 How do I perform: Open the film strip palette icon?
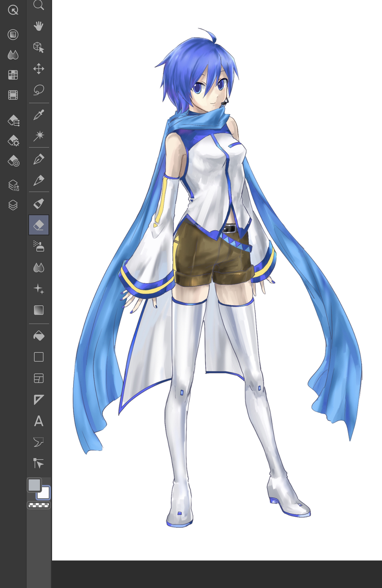(13, 95)
